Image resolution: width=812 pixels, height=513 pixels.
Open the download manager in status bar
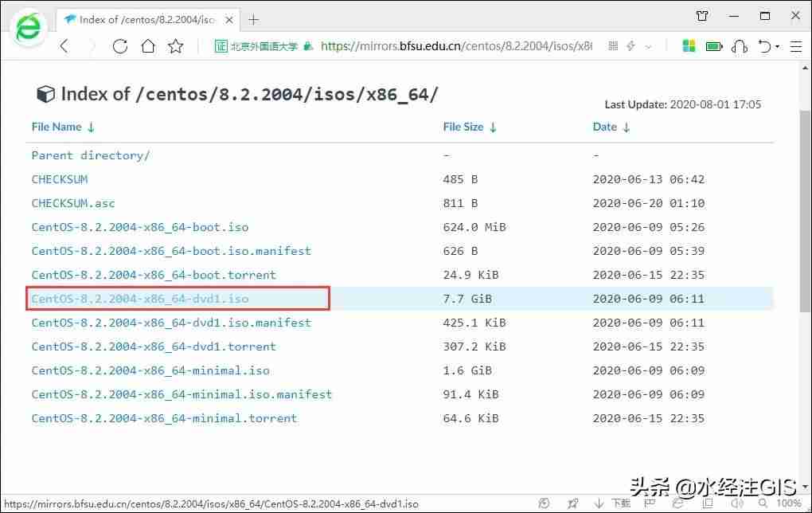pyautogui.click(x=613, y=503)
